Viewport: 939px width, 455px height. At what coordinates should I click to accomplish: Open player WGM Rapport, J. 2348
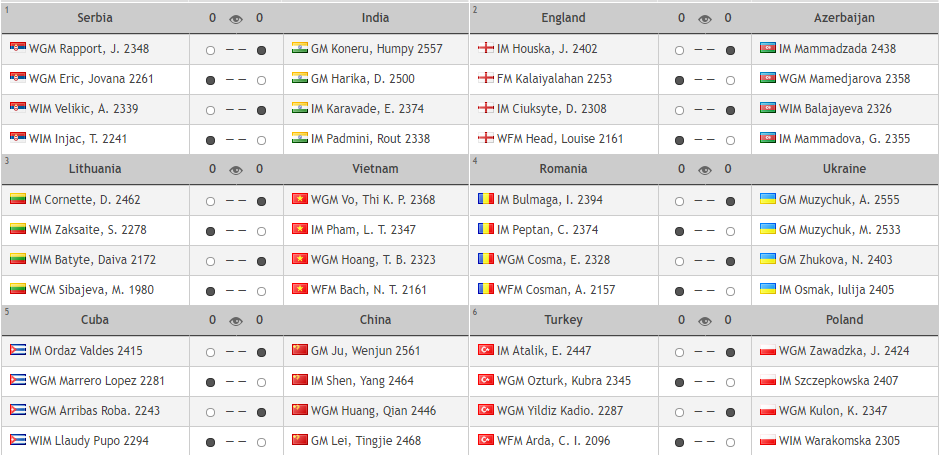coord(89,49)
